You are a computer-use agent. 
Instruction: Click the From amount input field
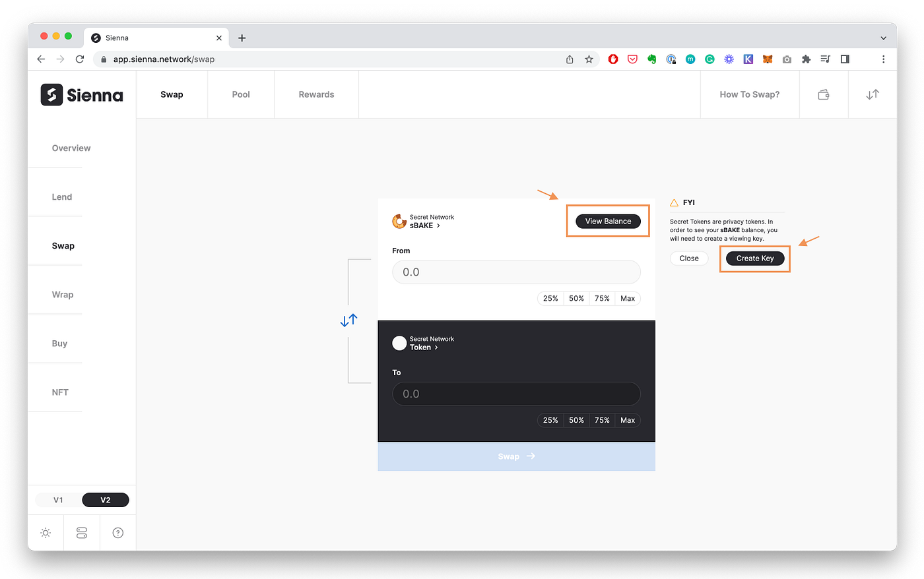tap(516, 272)
